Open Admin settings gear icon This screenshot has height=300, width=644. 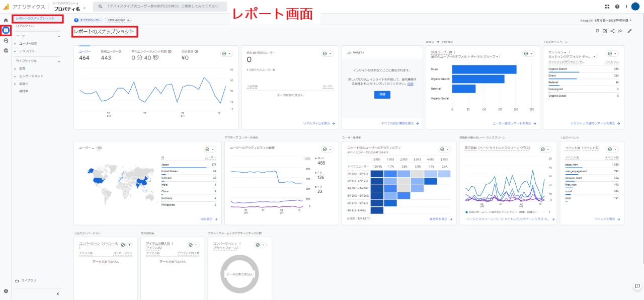pyautogui.click(x=6, y=291)
